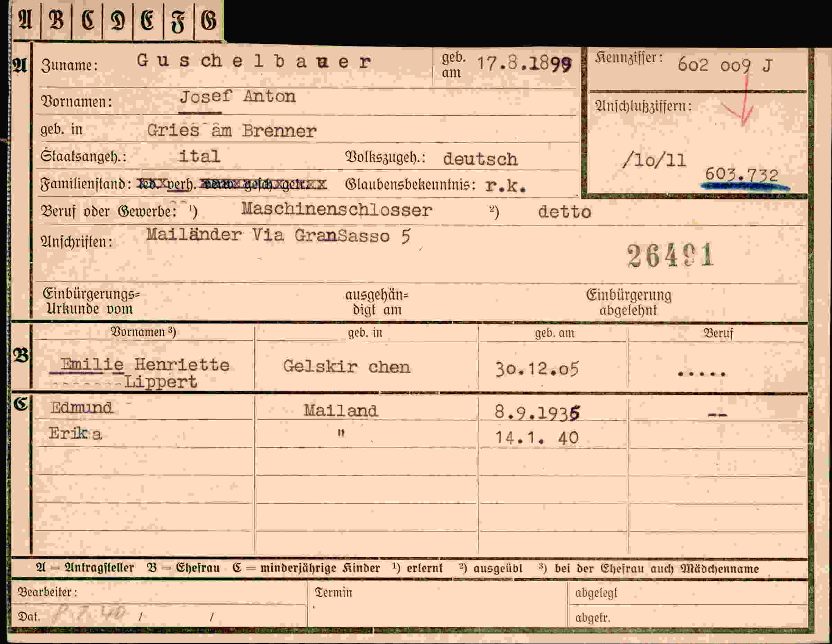Click blue-underlined number '603.732'
Viewport: 832px width, 644px height.
pos(741,174)
